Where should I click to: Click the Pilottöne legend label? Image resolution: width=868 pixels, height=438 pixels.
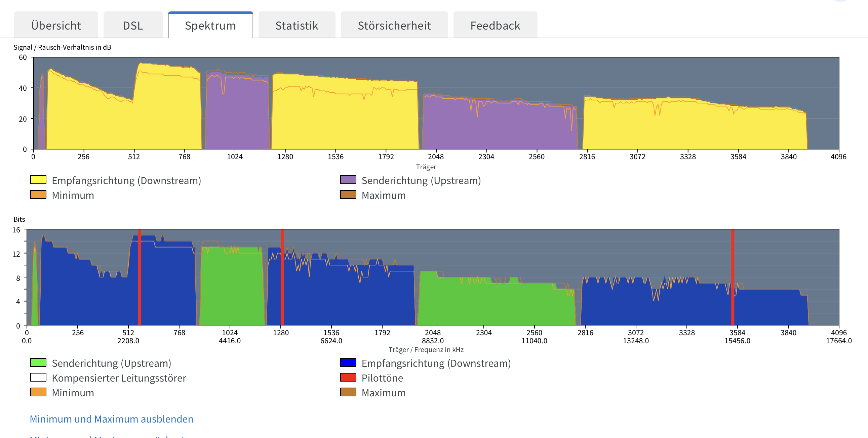(x=382, y=378)
